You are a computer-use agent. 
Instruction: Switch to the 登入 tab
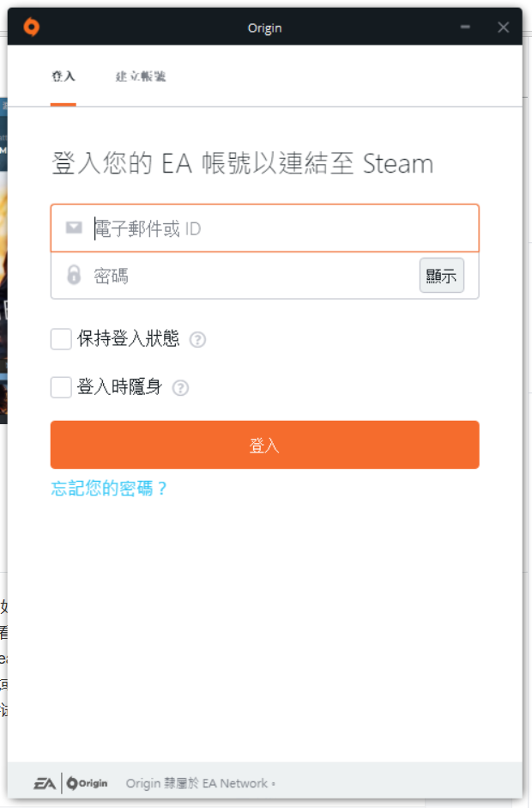(63, 76)
